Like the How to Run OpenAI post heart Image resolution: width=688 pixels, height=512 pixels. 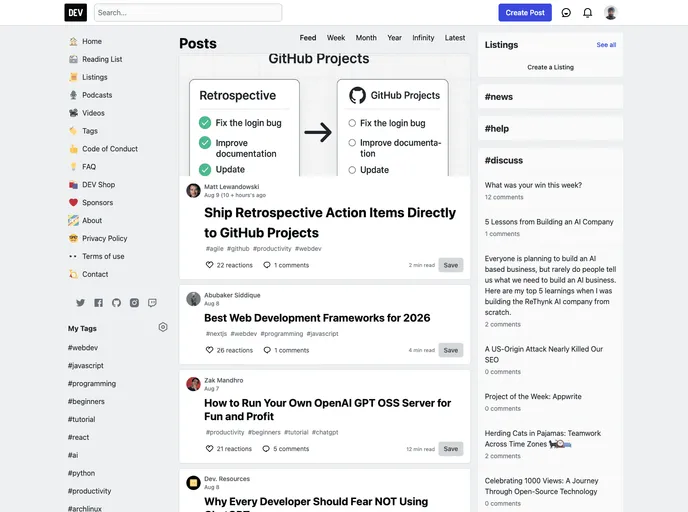(x=209, y=449)
